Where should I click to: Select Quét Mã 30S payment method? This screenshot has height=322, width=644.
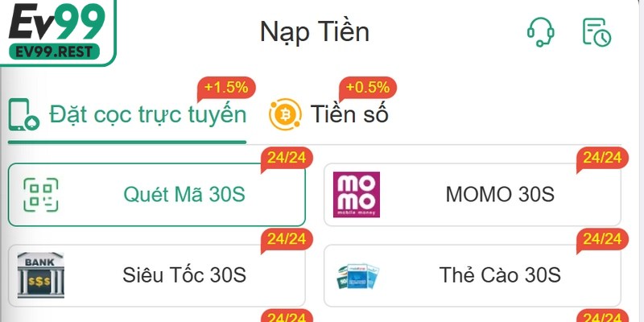[184, 194]
